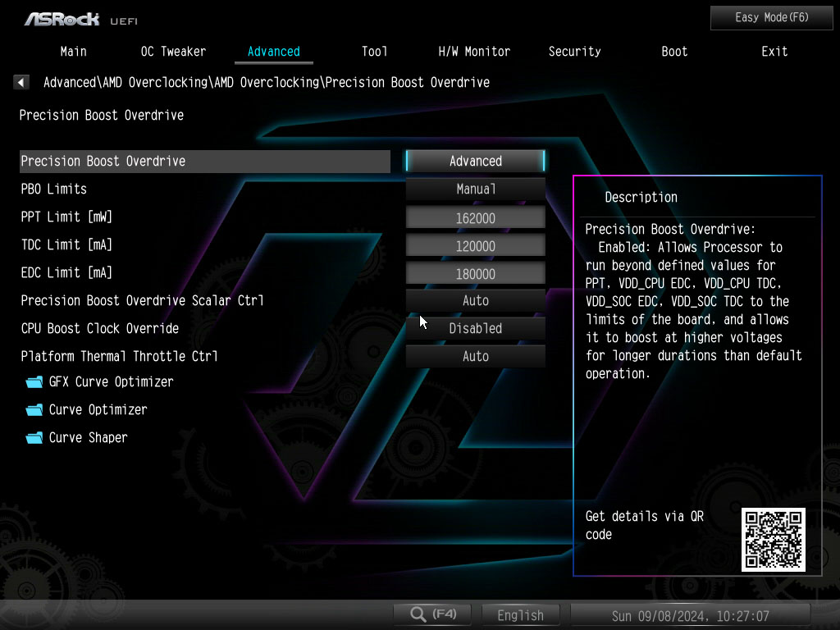Viewport: 840px width, 630px height.
Task: Click the date and time display
Action: pos(690,615)
